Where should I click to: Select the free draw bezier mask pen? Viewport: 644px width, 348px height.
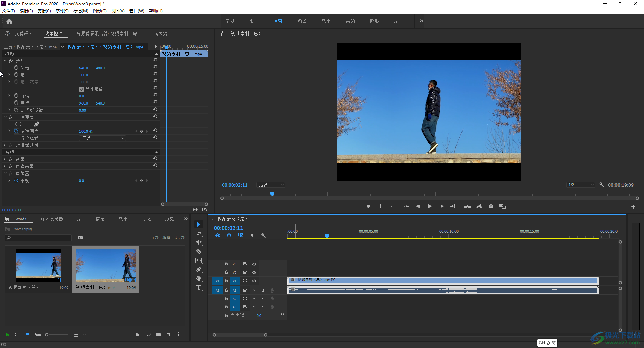click(36, 124)
